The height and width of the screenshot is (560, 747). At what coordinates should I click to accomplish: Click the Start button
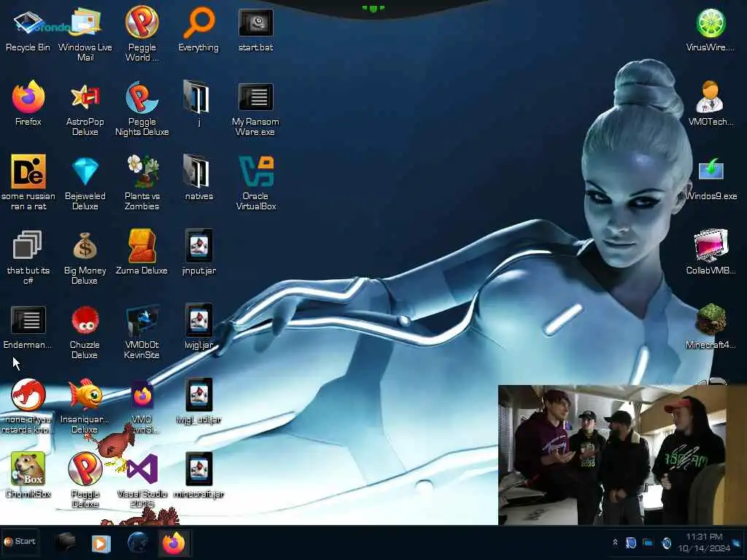[x=20, y=542]
